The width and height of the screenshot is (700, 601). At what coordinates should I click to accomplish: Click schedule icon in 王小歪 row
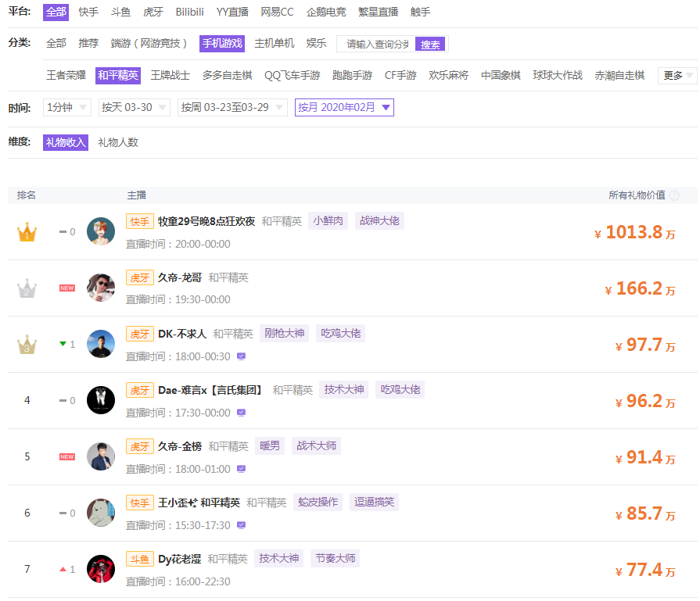pos(241,524)
